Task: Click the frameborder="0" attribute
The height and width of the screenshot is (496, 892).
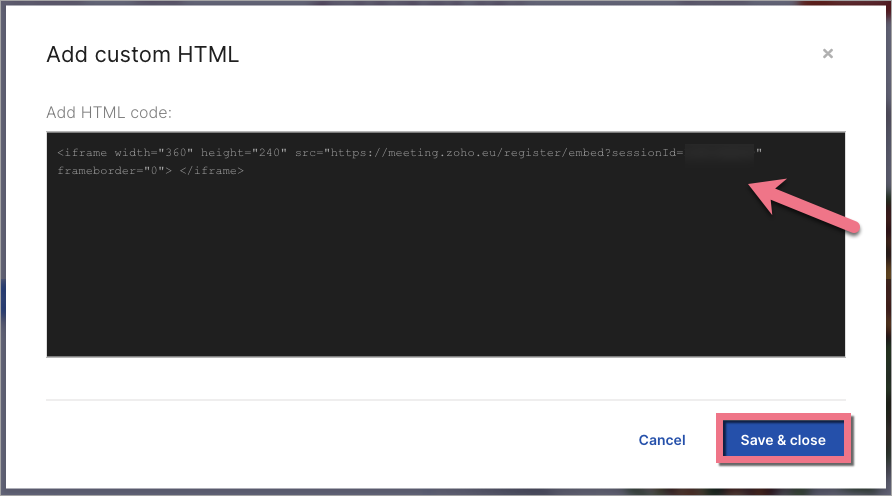Action: pos(110,171)
